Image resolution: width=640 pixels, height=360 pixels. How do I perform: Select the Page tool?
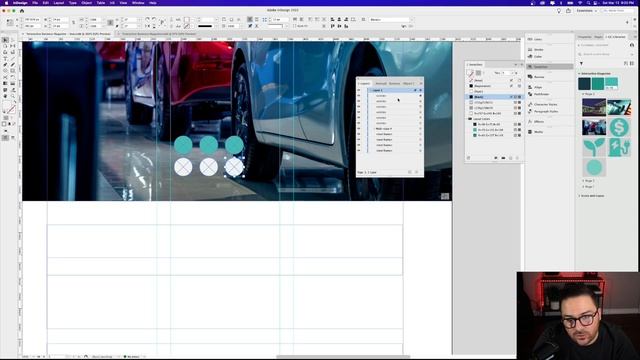click(5, 46)
